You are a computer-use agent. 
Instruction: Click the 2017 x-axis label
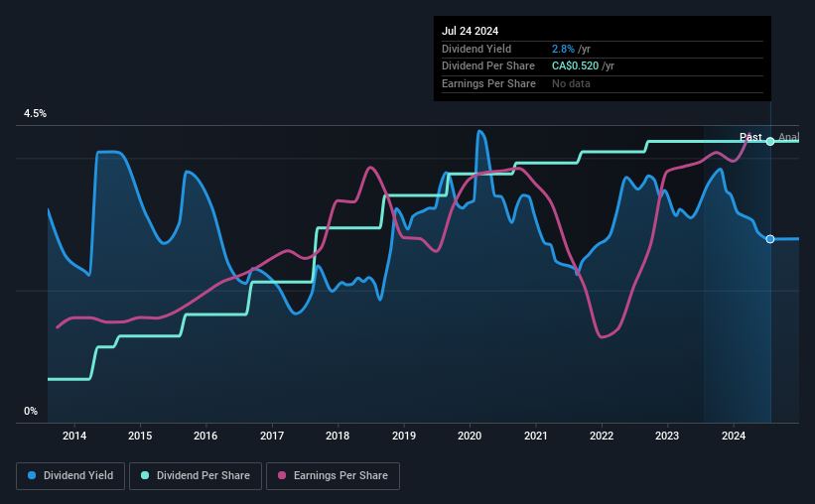pyautogui.click(x=272, y=436)
